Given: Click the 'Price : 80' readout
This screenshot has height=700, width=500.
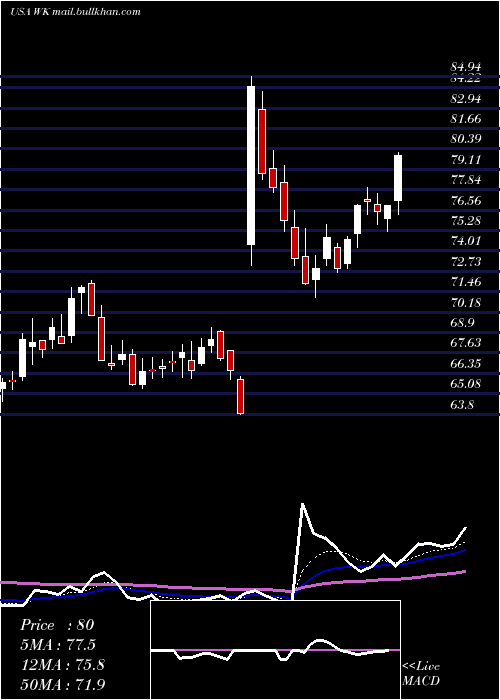Looking at the screenshot, I should click(57, 625).
